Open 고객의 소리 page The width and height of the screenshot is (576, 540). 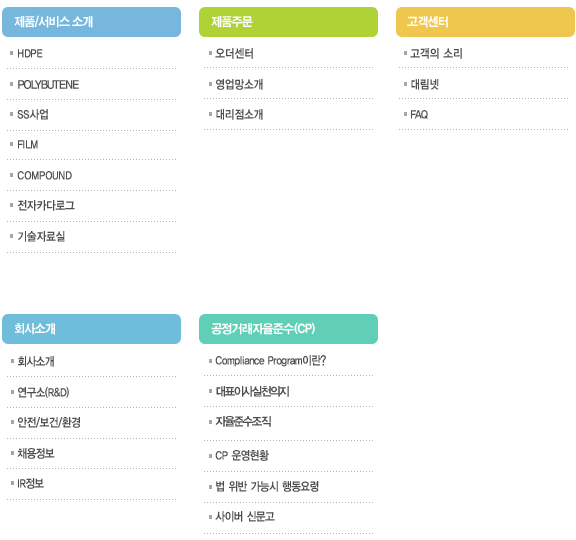pos(436,54)
